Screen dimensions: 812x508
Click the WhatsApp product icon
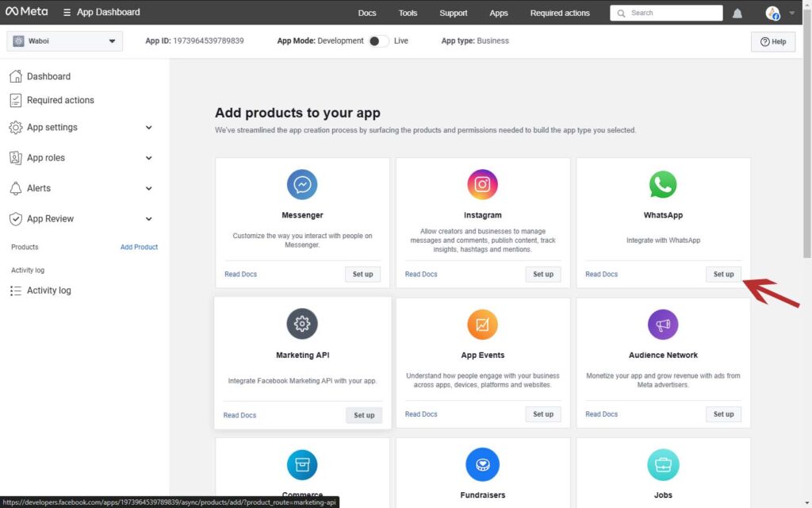663,184
